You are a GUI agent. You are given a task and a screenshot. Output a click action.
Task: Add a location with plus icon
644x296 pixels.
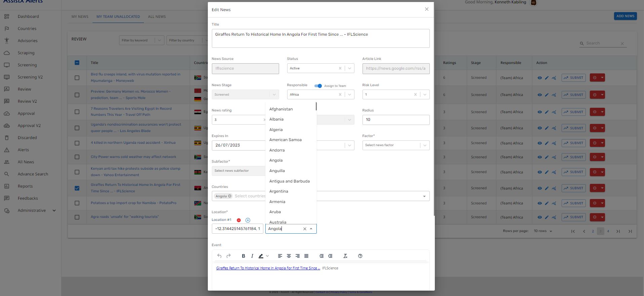pos(248,220)
